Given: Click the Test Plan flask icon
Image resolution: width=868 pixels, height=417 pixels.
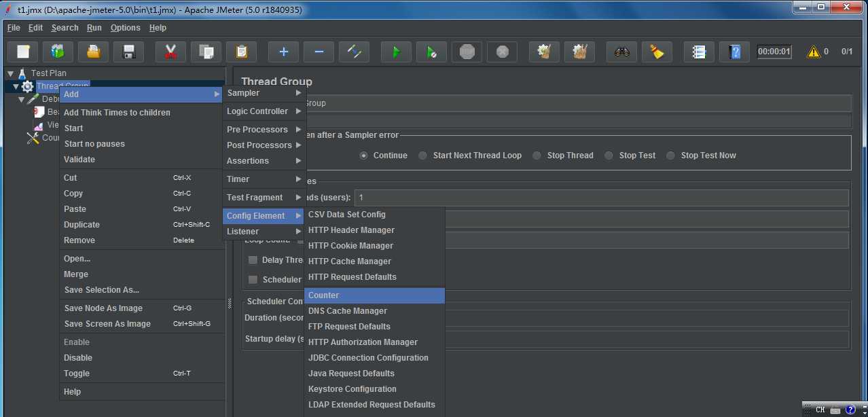Looking at the screenshot, I should (22, 73).
